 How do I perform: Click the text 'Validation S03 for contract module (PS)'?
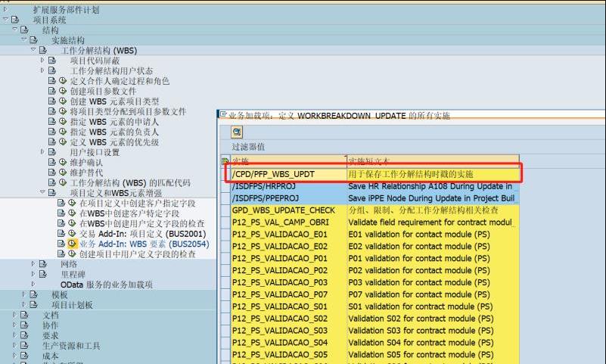pos(421,331)
